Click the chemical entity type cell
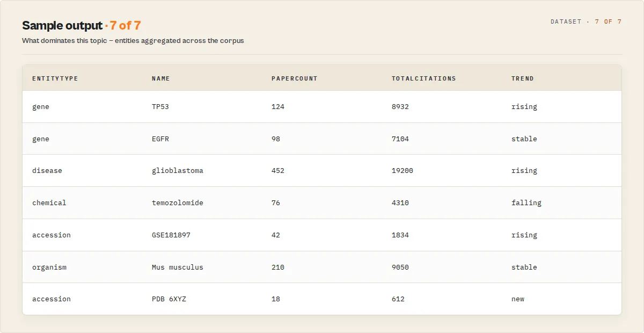 tap(49, 203)
